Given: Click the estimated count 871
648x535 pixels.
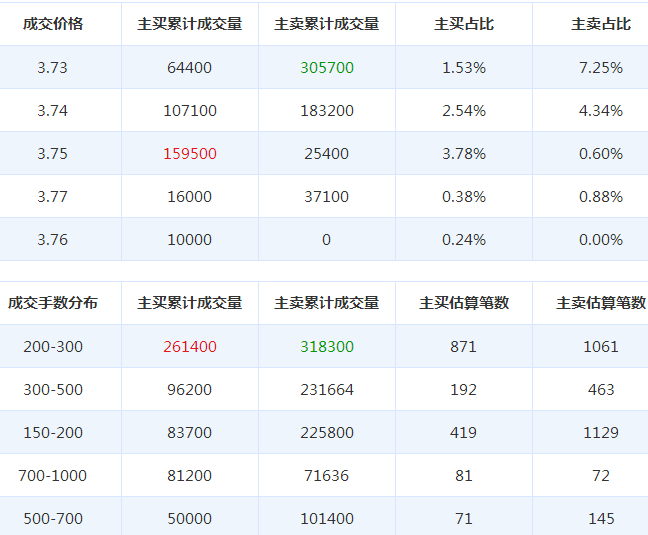Looking at the screenshot, I should coord(464,346).
